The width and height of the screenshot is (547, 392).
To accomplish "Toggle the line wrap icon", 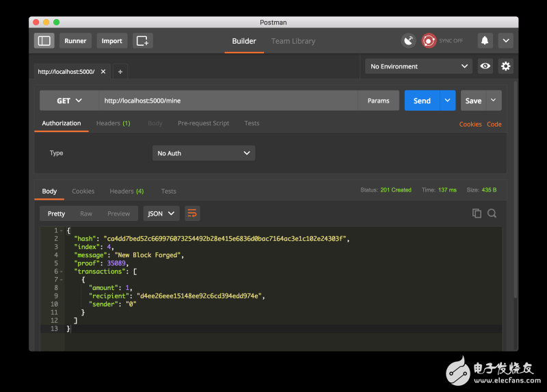I will point(192,213).
